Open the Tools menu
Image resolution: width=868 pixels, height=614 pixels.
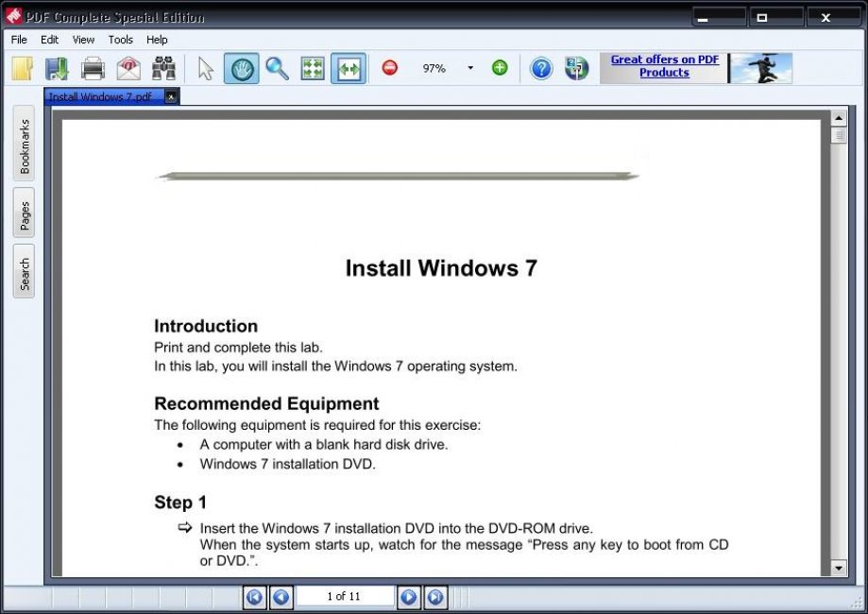click(121, 40)
